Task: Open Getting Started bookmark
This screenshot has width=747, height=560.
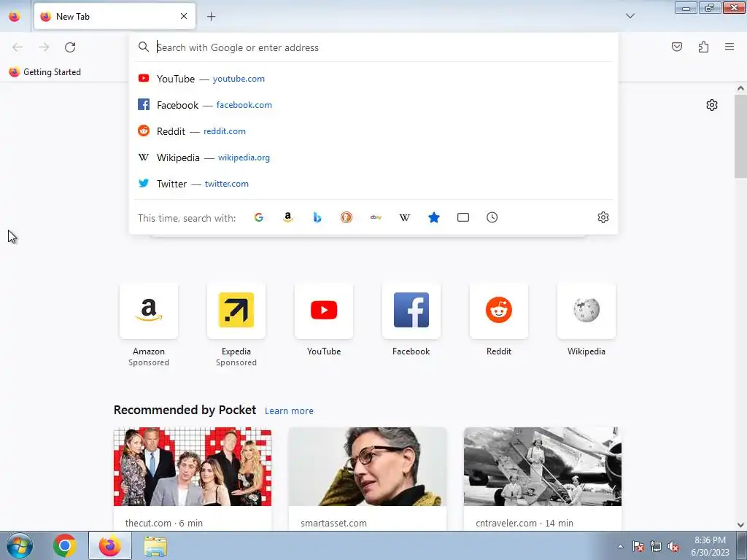Action: coord(45,72)
